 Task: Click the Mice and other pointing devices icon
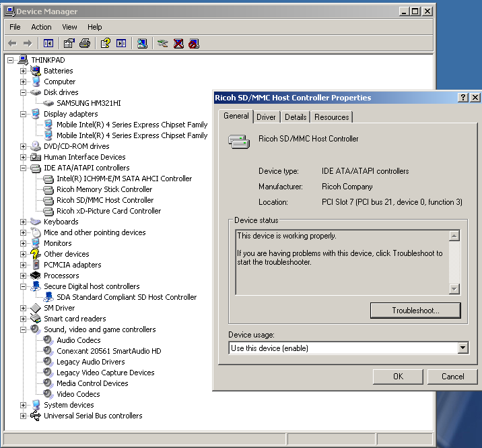[x=36, y=232]
